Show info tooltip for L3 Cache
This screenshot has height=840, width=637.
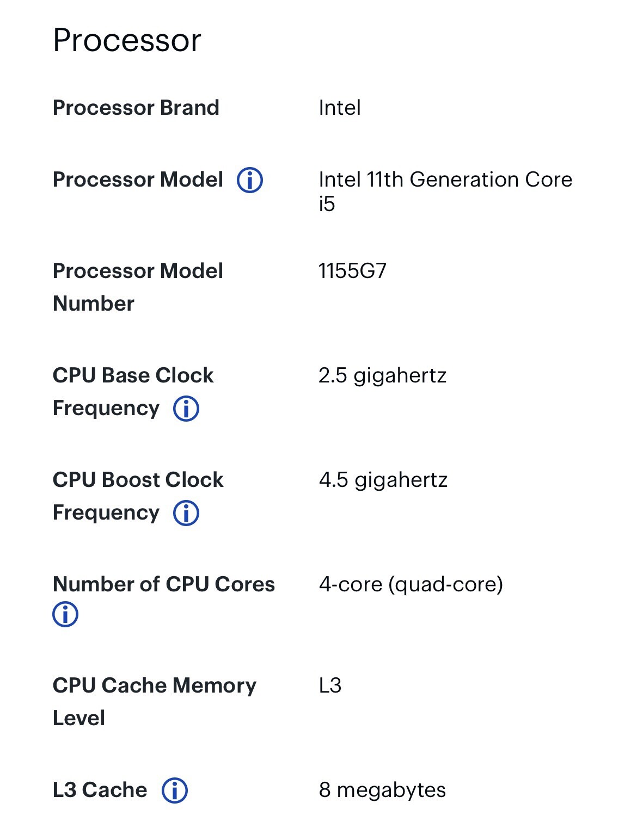[x=175, y=790]
